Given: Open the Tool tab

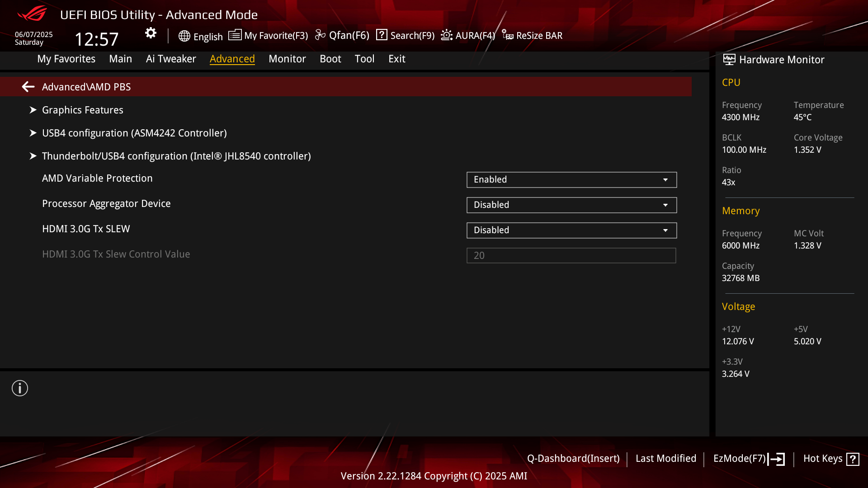Looking at the screenshot, I should 364,59.
